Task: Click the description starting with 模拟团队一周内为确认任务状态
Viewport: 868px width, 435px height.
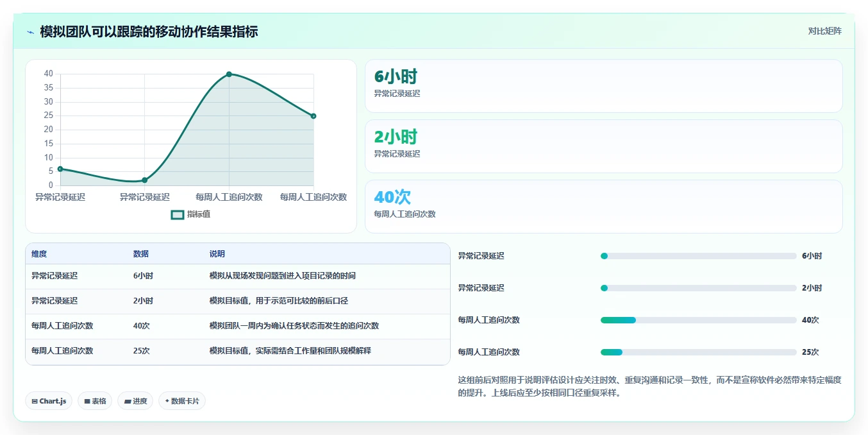Action: tap(294, 326)
